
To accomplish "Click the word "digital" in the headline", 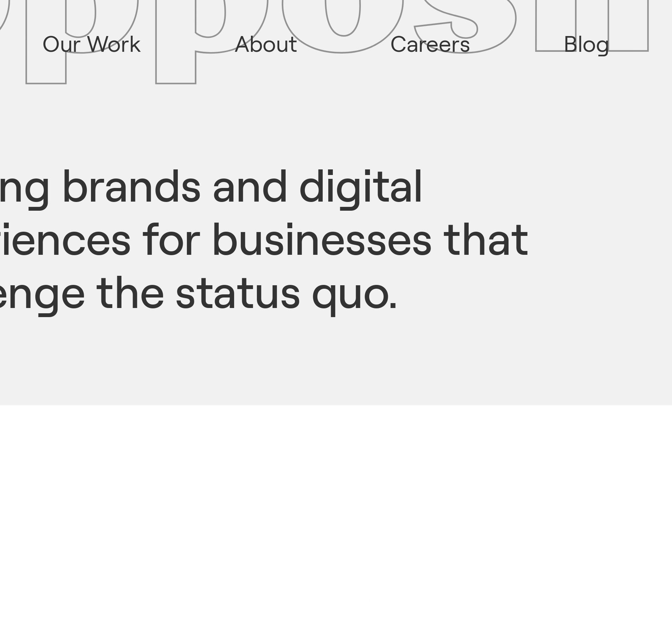I will point(360,187).
